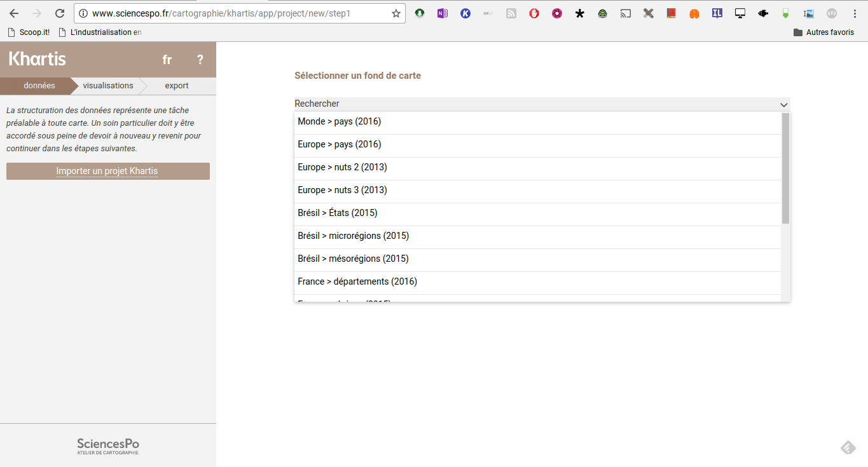Click the green circular download extension icon
Screen dimensions: 868x467
point(420,13)
